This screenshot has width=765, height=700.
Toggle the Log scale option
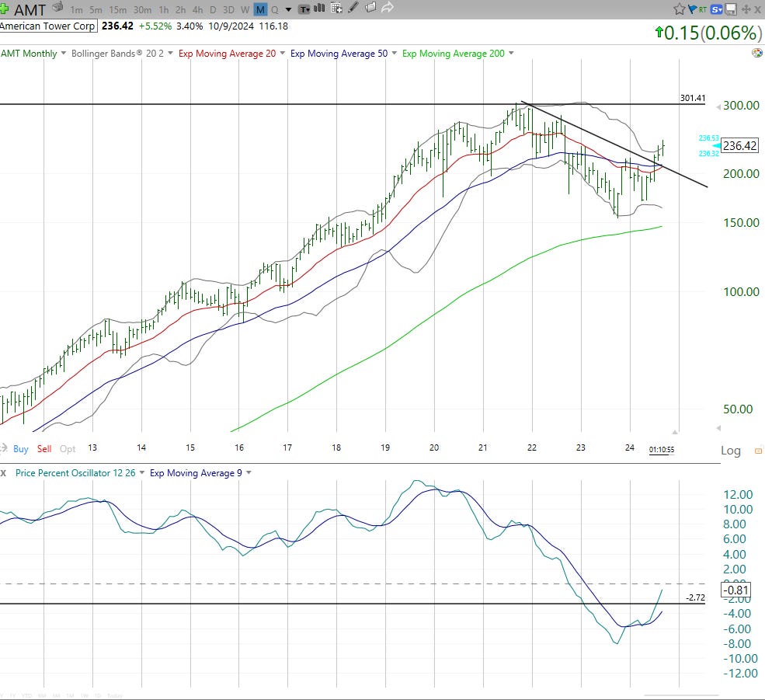(730, 451)
